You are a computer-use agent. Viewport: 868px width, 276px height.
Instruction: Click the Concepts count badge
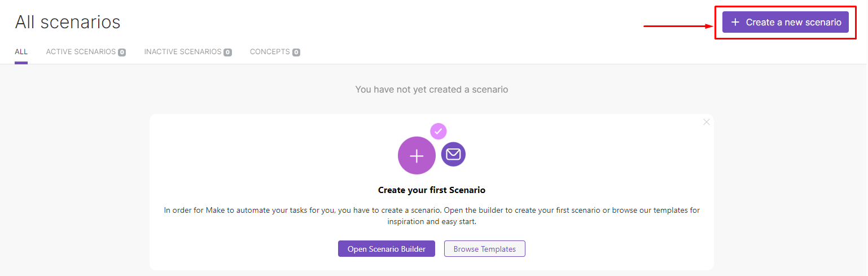coord(296,52)
